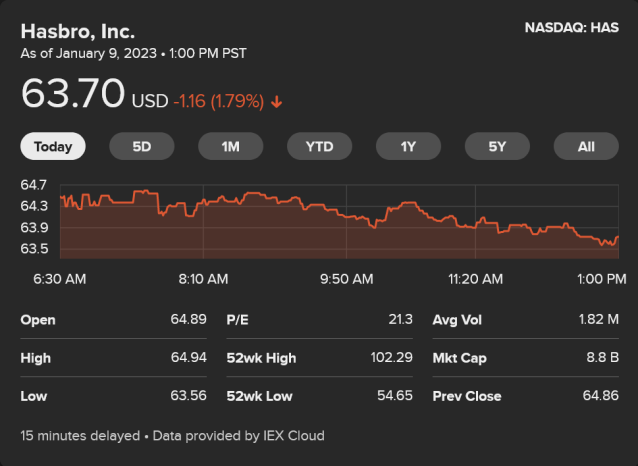Switch to the 1Y chart view
Screen dimensions: 638x466
pyautogui.click(x=408, y=146)
